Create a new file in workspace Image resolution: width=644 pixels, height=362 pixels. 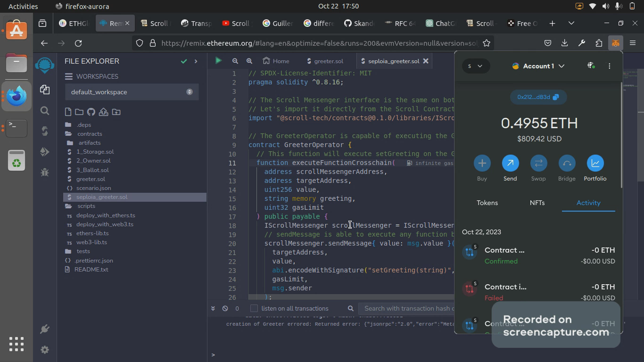pyautogui.click(x=68, y=112)
